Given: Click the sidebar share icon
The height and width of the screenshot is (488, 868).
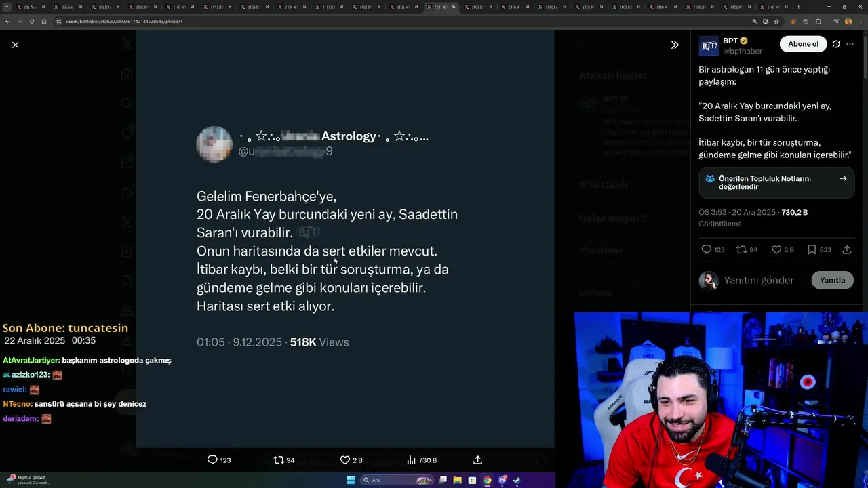Looking at the screenshot, I should tap(847, 249).
